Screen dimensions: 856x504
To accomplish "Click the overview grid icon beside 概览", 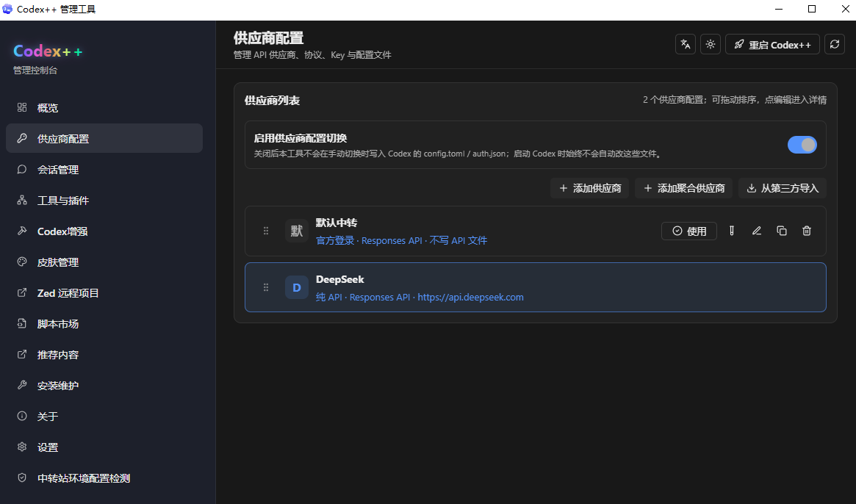I will coord(22,107).
